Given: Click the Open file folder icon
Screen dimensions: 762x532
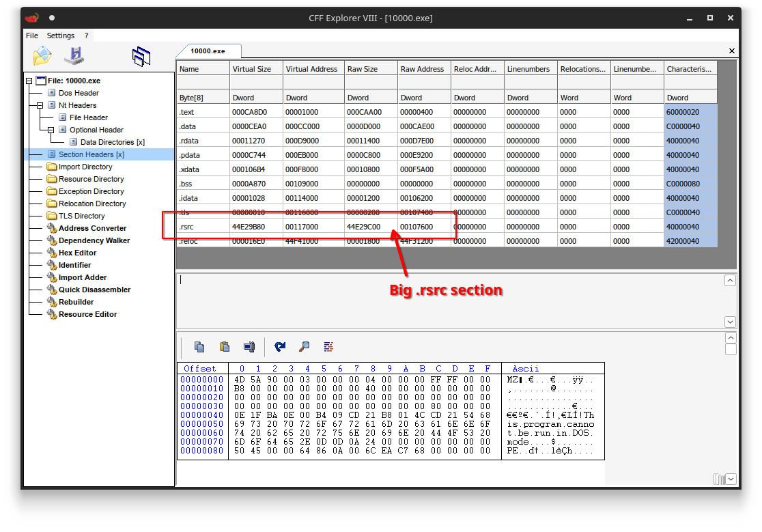Looking at the screenshot, I should point(42,56).
